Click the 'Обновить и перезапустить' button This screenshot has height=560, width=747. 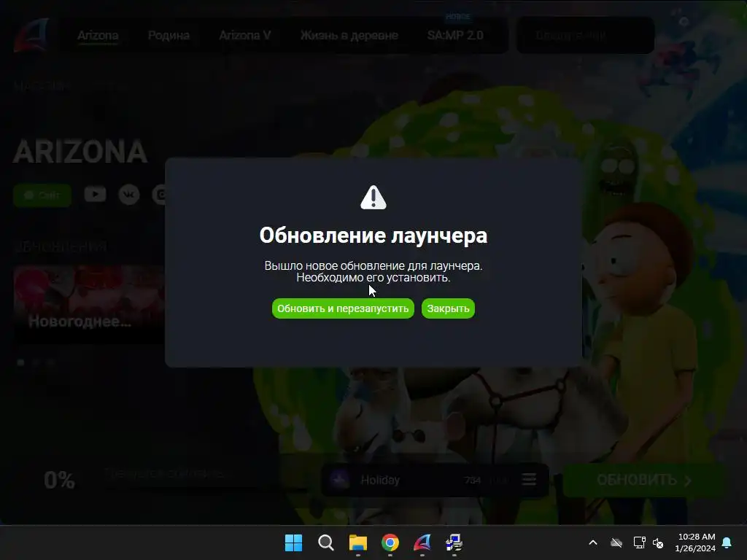click(343, 308)
